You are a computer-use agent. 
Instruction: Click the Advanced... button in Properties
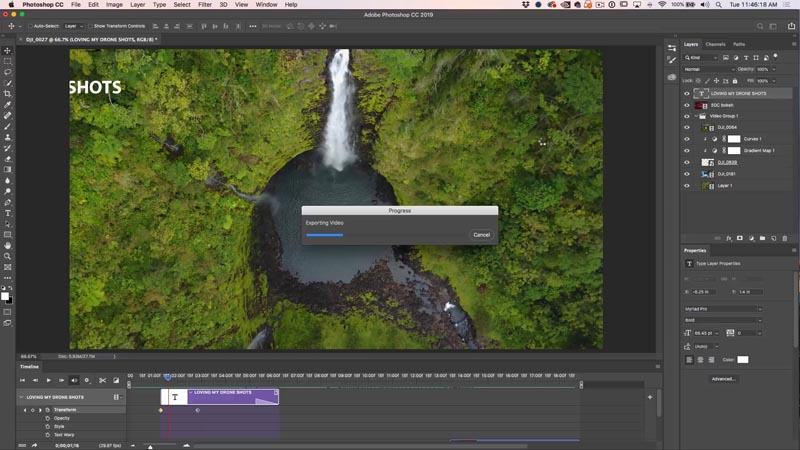[x=723, y=379]
